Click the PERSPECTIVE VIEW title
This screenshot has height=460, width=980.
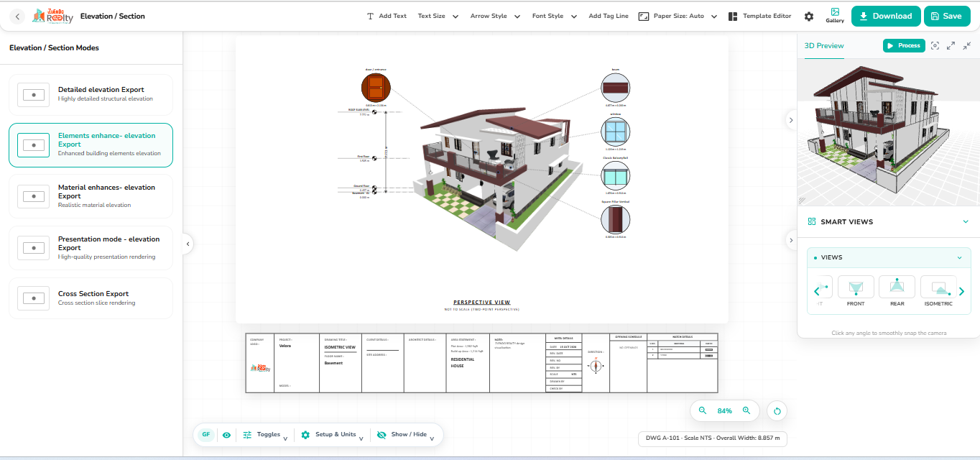tap(481, 303)
